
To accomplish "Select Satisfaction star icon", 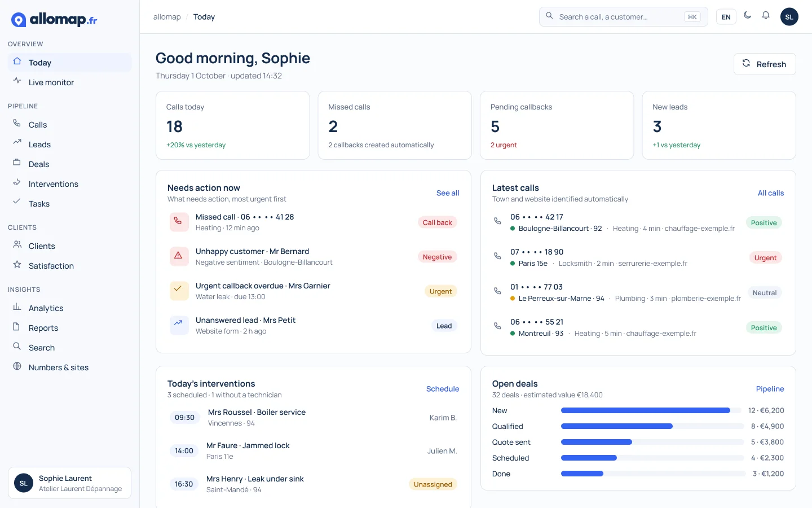I will [17, 265].
